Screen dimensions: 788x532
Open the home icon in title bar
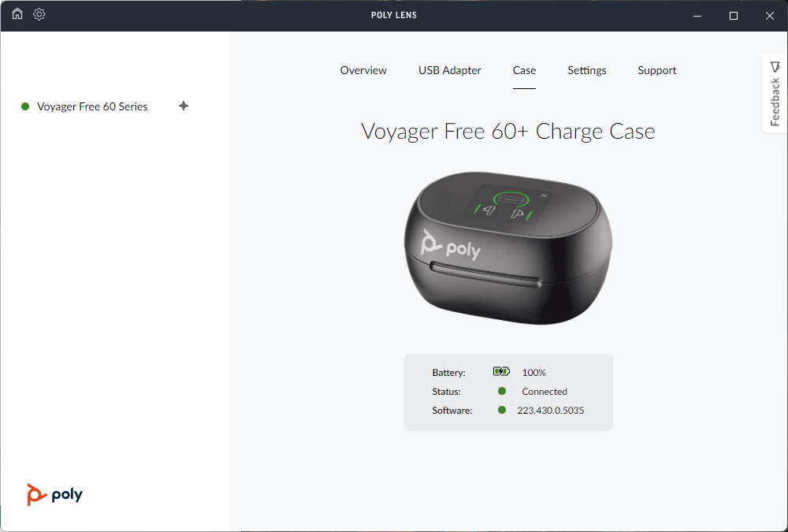click(17, 14)
